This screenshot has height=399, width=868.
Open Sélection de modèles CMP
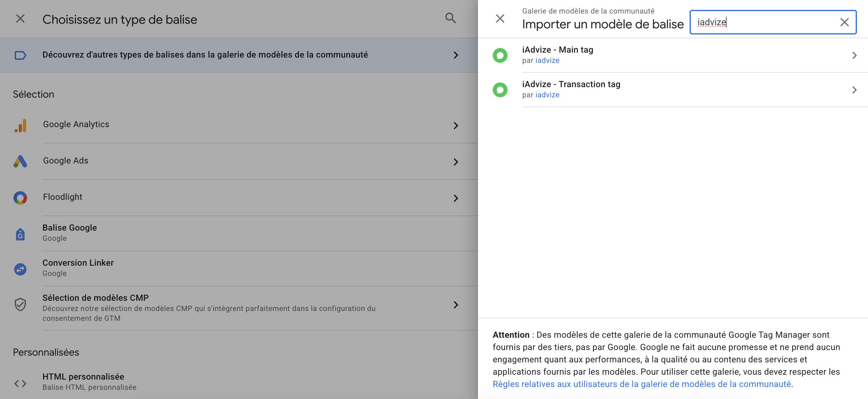[239, 308]
